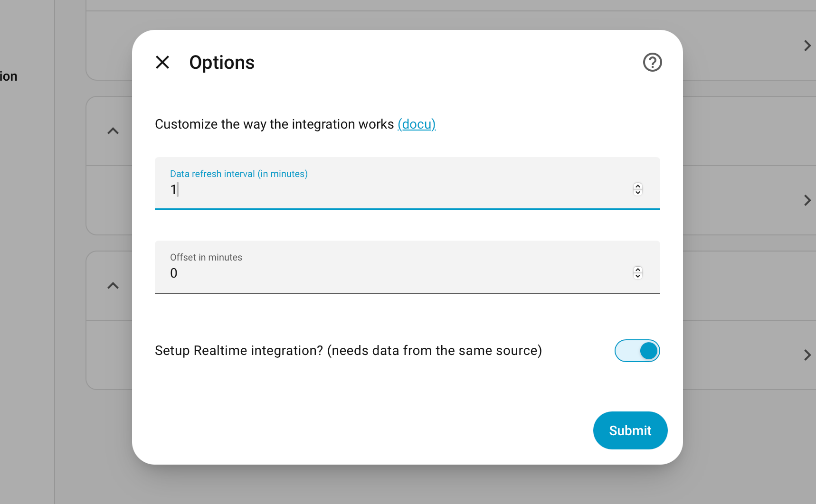The image size is (816, 504).
Task: Open the docu link
Action: pyautogui.click(x=417, y=124)
